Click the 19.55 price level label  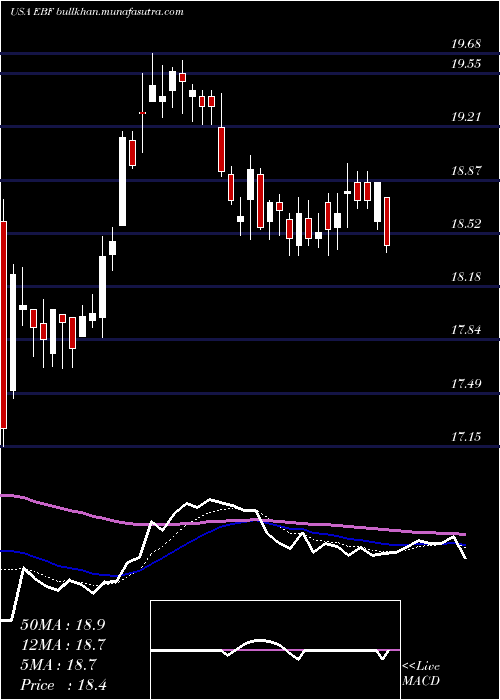[466, 64]
